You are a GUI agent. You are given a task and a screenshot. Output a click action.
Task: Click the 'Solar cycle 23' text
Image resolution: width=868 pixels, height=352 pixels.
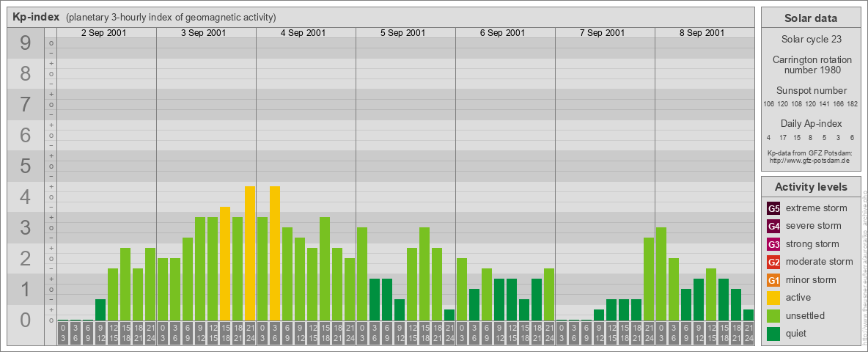click(811, 40)
